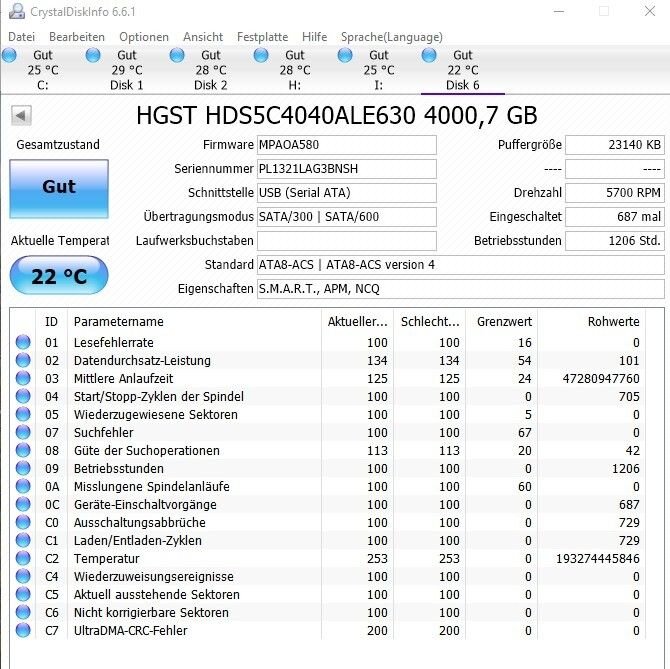
Task: Click the status icon for Suchfehler
Action: pos(23,432)
